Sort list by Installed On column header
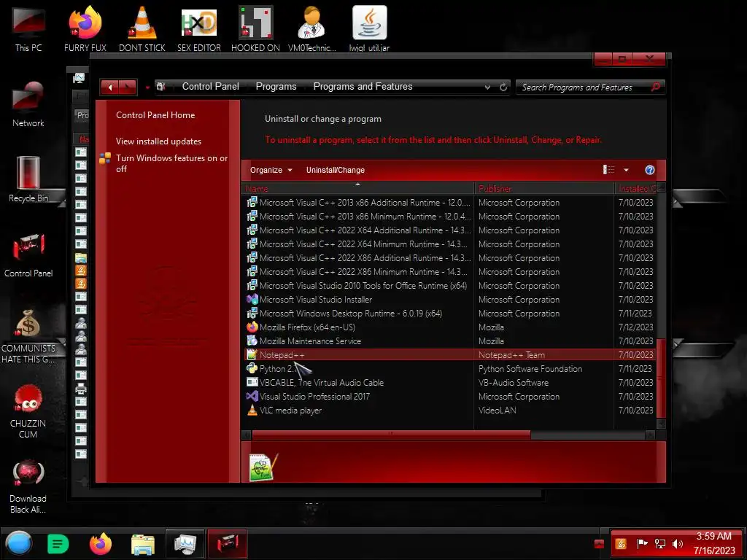This screenshot has height=560, width=747. point(635,189)
